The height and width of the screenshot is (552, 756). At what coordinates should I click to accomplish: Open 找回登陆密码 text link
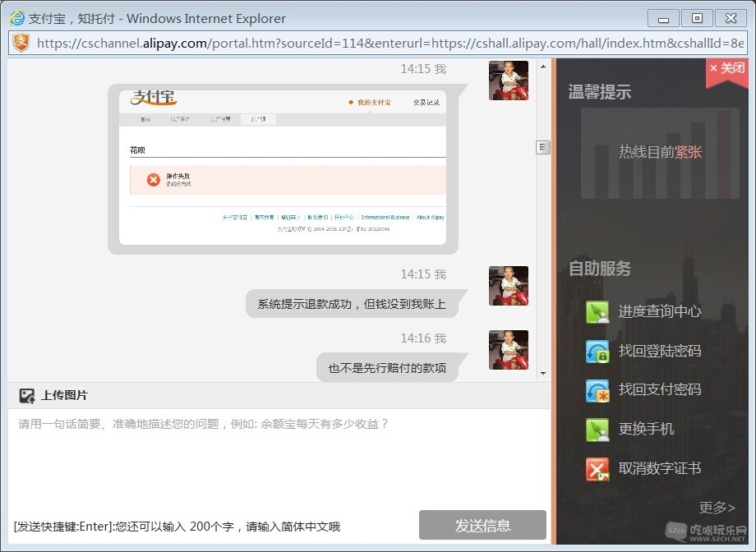click(x=660, y=351)
